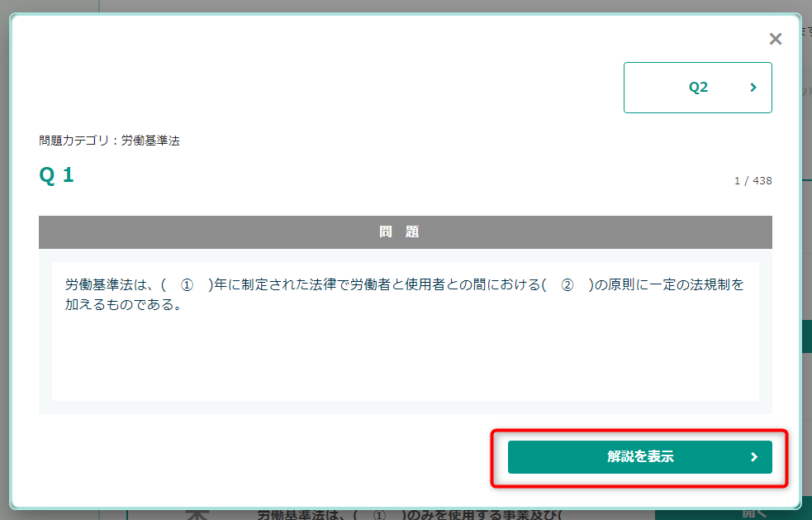The width and height of the screenshot is (812, 520).
Task: Click the 問題カテゴリ：労働基準法 label
Action: [109, 141]
